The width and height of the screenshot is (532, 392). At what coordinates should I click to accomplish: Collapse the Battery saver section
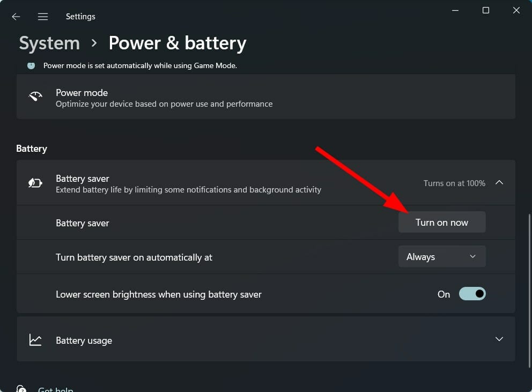click(x=499, y=182)
